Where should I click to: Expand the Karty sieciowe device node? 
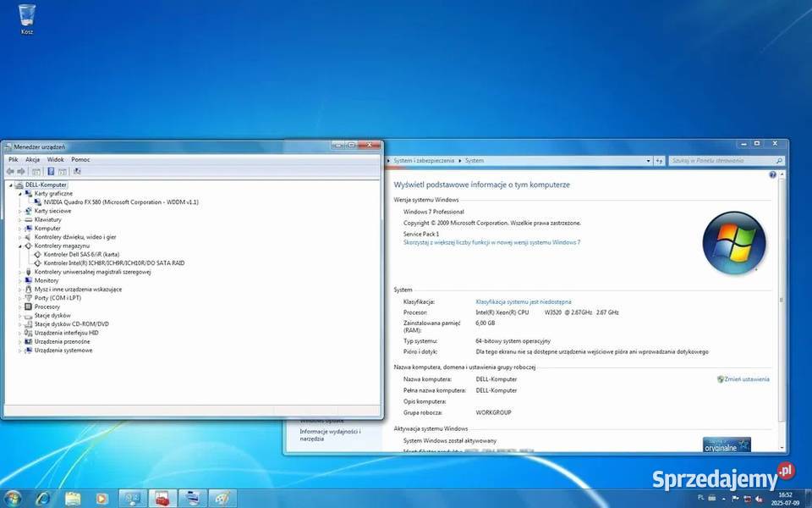click(20, 211)
